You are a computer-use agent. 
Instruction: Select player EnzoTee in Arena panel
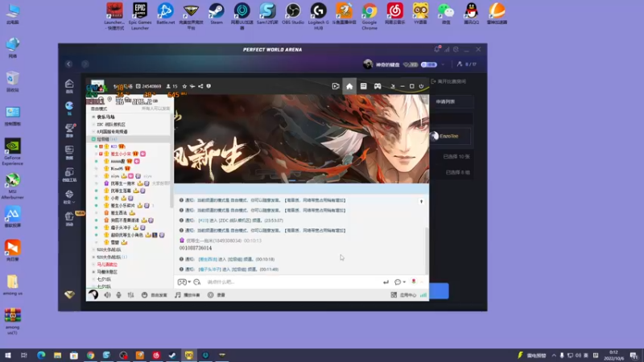click(x=450, y=136)
